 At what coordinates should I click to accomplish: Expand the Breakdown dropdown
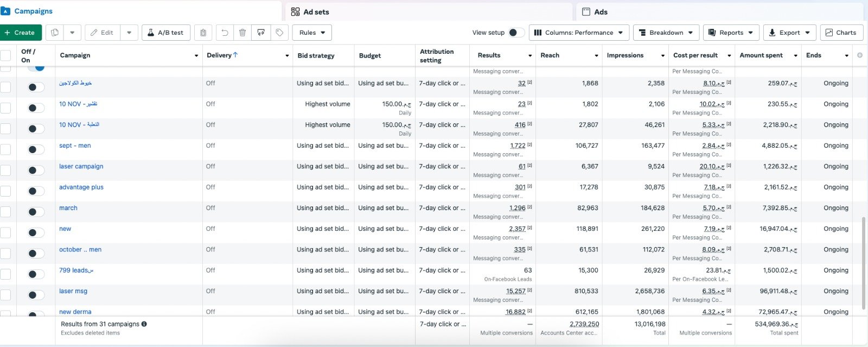[x=666, y=33]
